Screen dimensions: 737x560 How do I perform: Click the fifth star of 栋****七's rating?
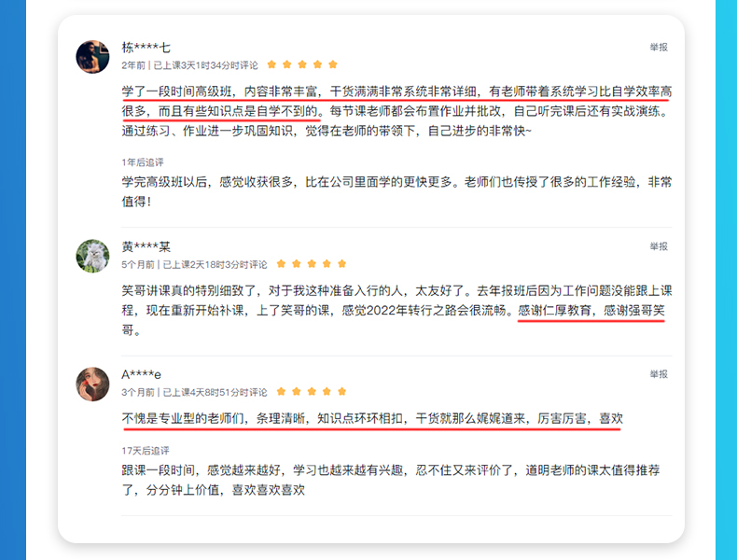pos(333,64)
